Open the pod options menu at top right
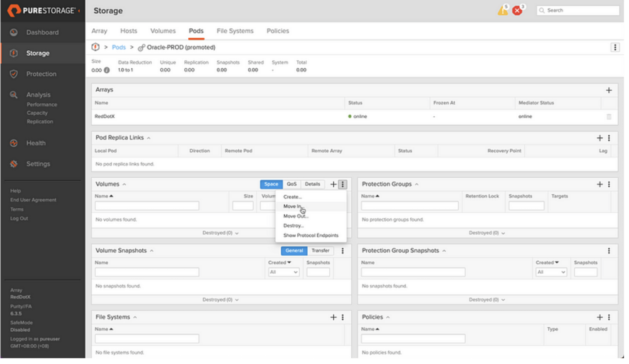 point(615,48)
